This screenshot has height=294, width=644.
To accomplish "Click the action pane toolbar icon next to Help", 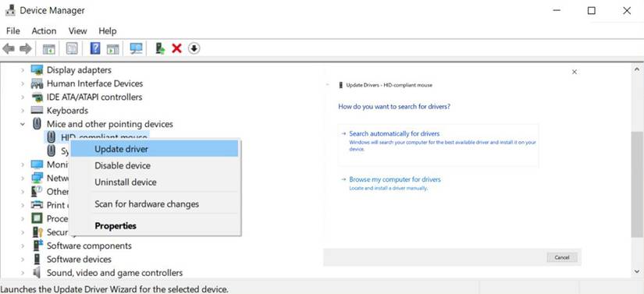I will (x=112, y=49).
